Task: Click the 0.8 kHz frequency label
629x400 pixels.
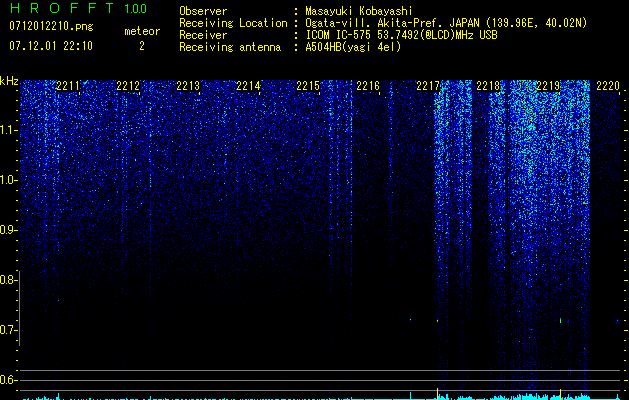Action: [x=9, y=280]
